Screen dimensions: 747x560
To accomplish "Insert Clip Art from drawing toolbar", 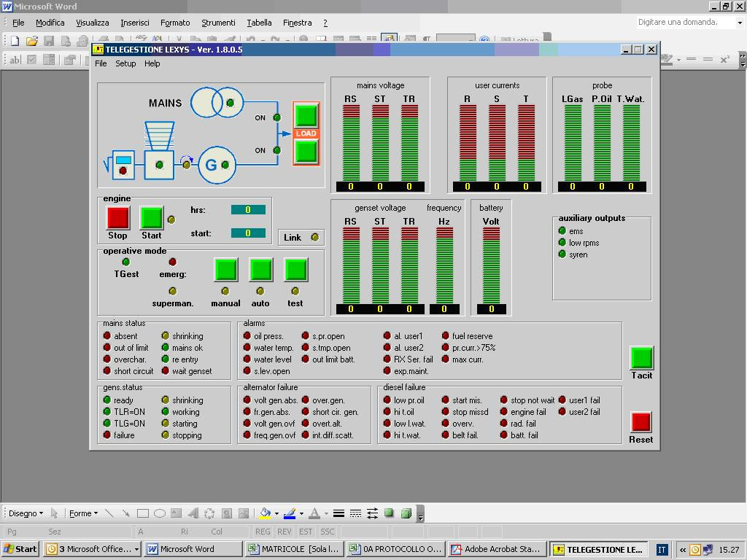I will 227,513.
